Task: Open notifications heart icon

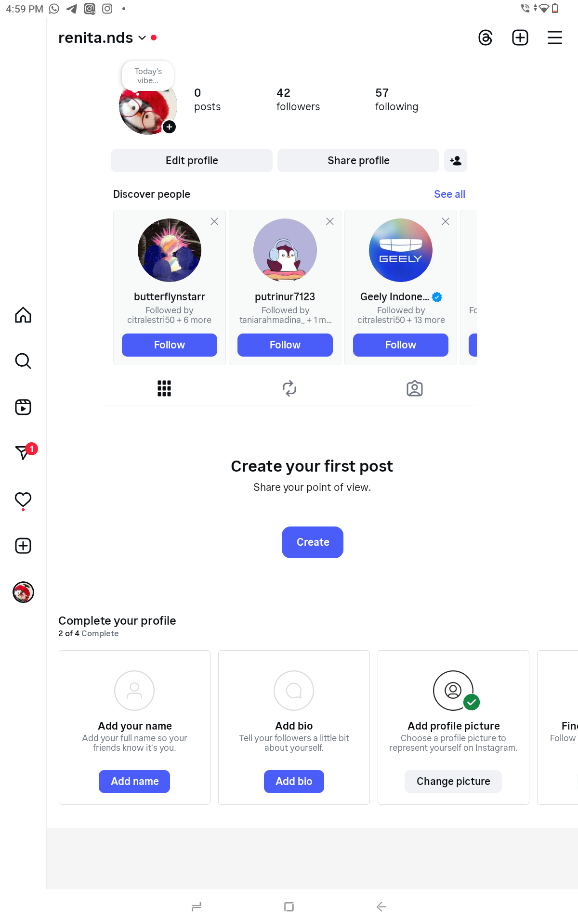Action: coord(23,500)
